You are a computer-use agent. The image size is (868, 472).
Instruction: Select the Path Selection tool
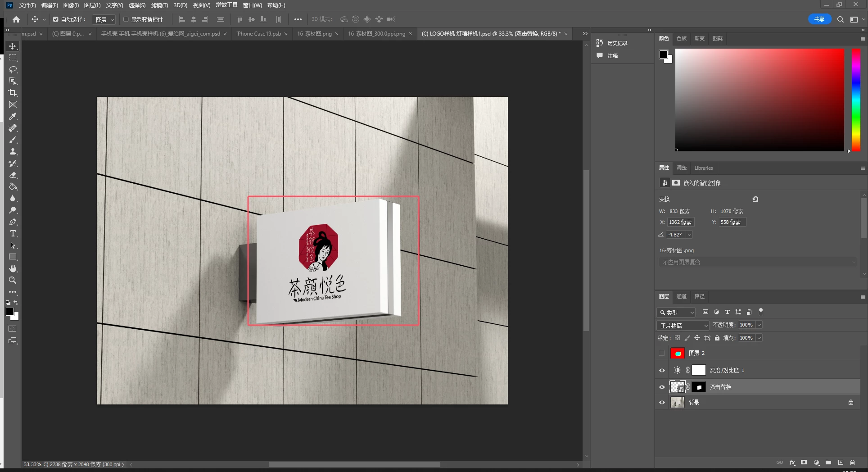pos(13,245)
